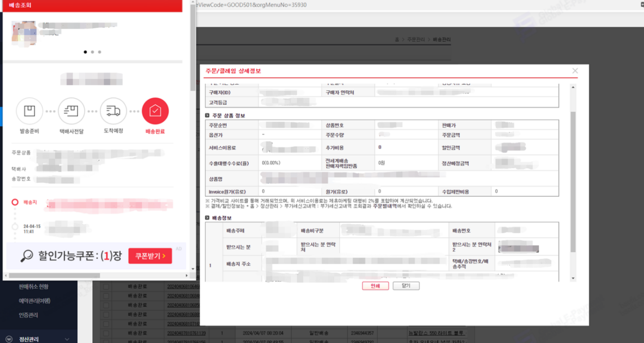Open 판매취소 현황 in the sidebar
Image resolution: width=644 pixels, height=343 pixels.
34,287
